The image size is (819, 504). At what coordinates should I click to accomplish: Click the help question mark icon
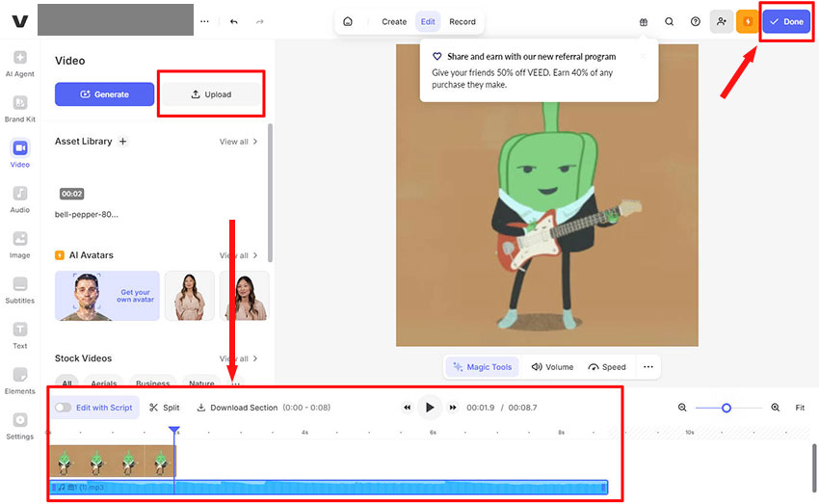coord(695,21)
